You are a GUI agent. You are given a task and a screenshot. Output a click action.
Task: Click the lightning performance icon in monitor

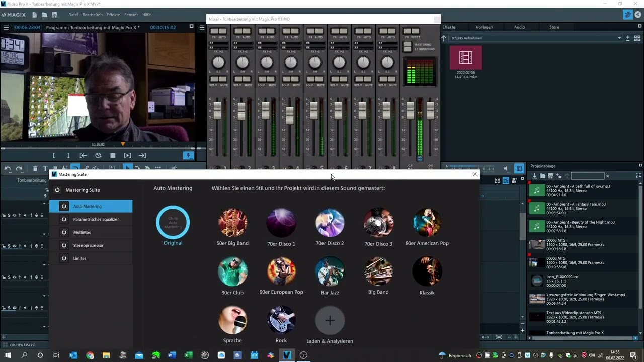pyautogui.click(x=189, y=156)
